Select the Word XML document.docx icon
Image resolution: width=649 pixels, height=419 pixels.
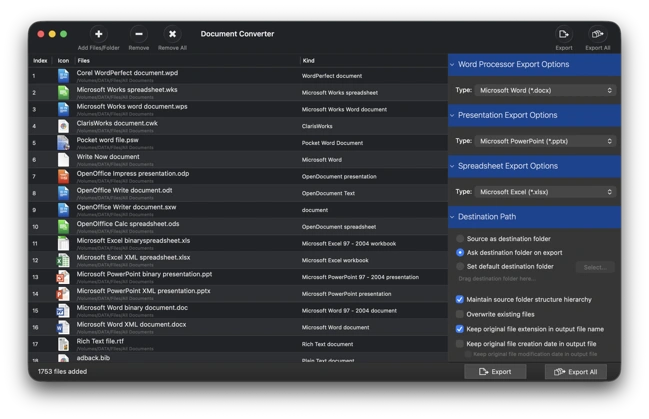click(x=63, y=327)
